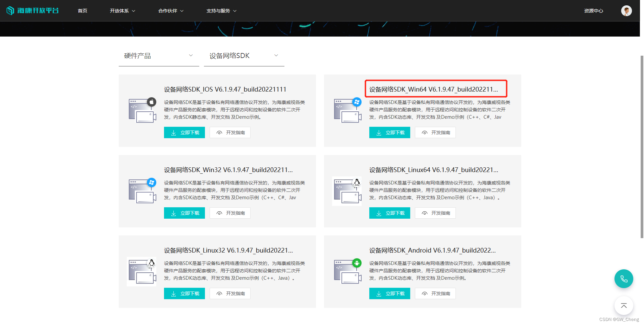Click the Win64 SDK thumbnail icon

[x=348, y=110]
